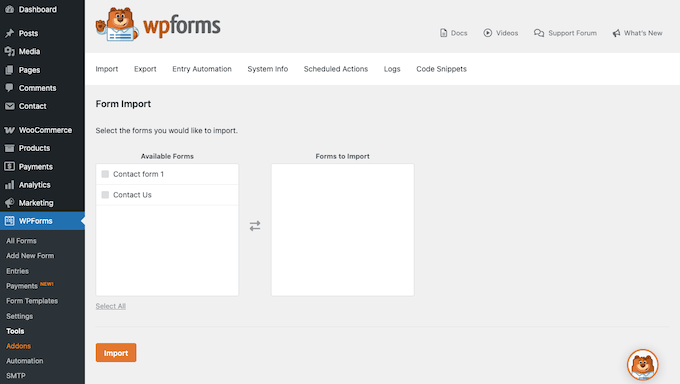
Task: Open Entries submenu item
Action: [17, 271]
